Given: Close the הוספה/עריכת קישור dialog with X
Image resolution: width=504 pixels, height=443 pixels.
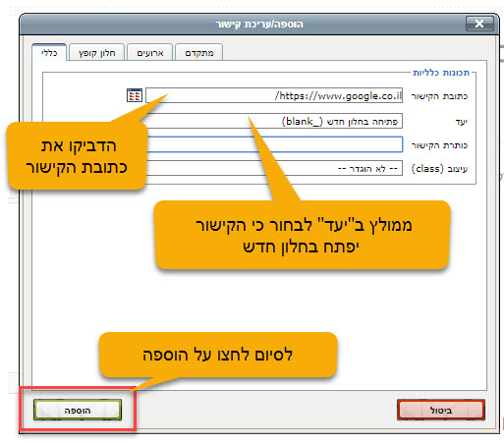Looking at the screenshot, I should (479, 24).
